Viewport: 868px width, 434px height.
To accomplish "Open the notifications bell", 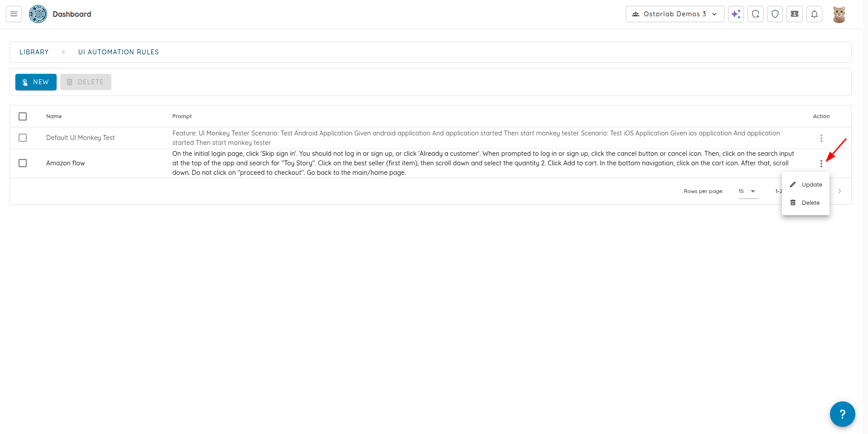I will (814, 14).
